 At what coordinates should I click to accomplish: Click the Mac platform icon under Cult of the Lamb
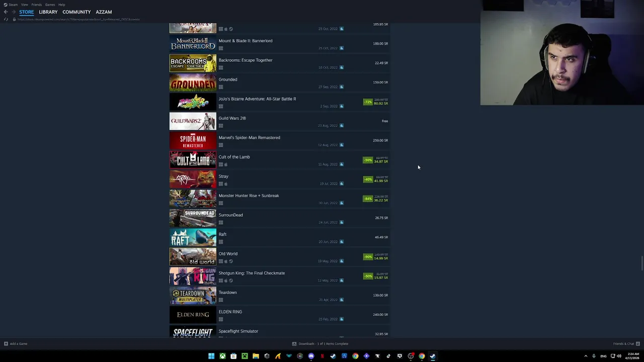click(226, 164)
